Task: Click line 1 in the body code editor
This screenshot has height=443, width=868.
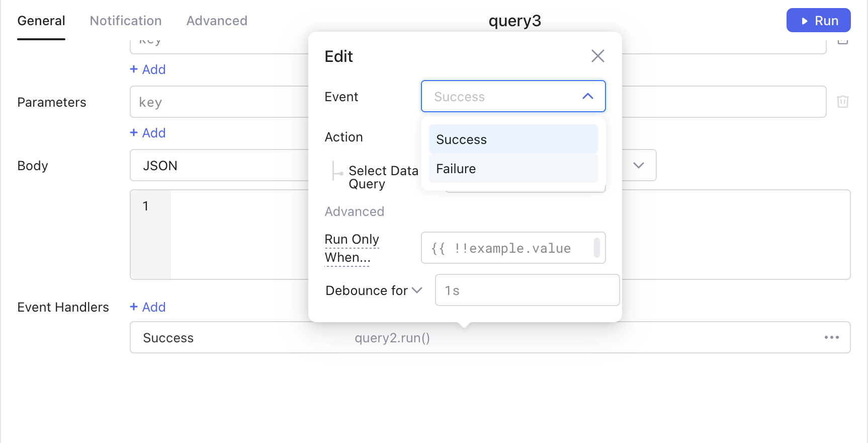Action: 236,206
